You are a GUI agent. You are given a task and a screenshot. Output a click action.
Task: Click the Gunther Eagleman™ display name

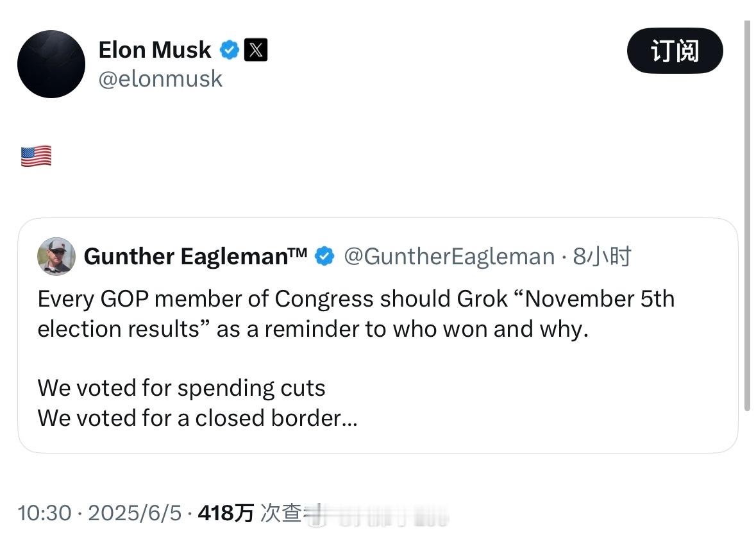pos(196,256)
